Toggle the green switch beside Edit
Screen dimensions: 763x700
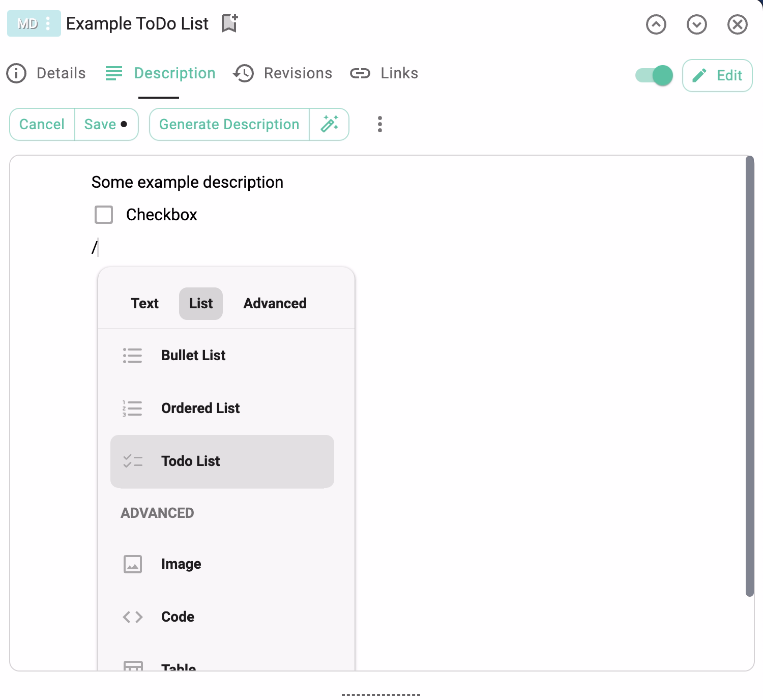point(654,75)
